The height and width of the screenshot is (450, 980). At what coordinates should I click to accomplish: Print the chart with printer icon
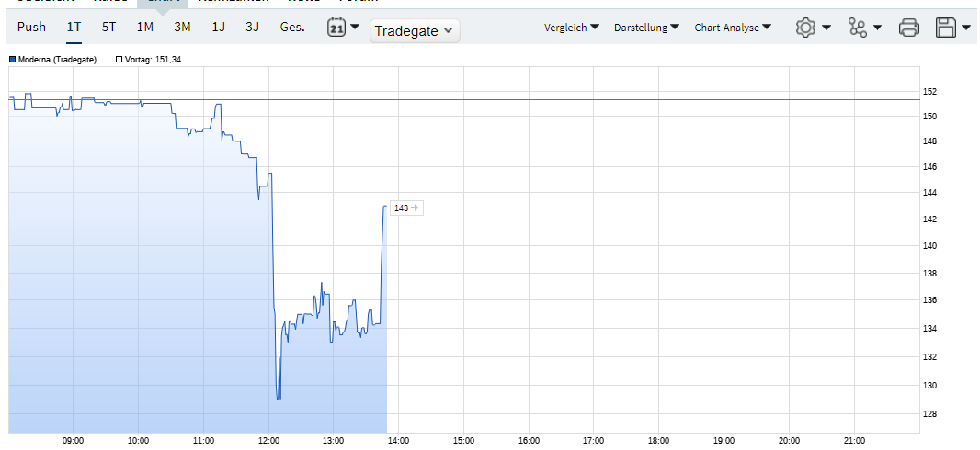click(908, 28)
